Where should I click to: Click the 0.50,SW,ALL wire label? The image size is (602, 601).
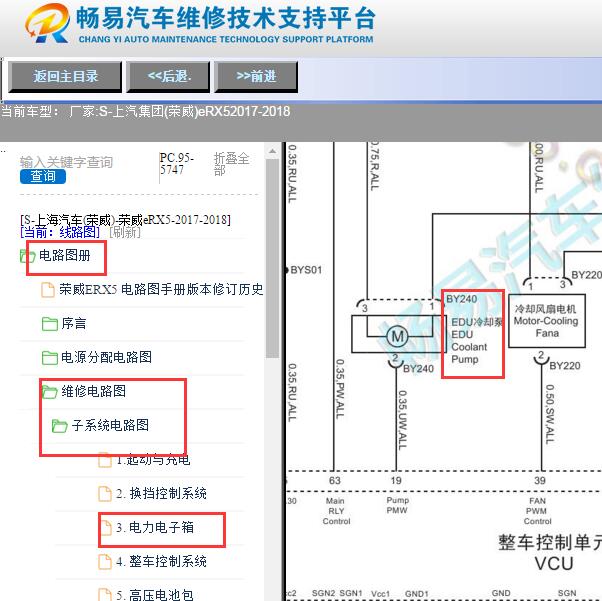[x=550, y=414]
